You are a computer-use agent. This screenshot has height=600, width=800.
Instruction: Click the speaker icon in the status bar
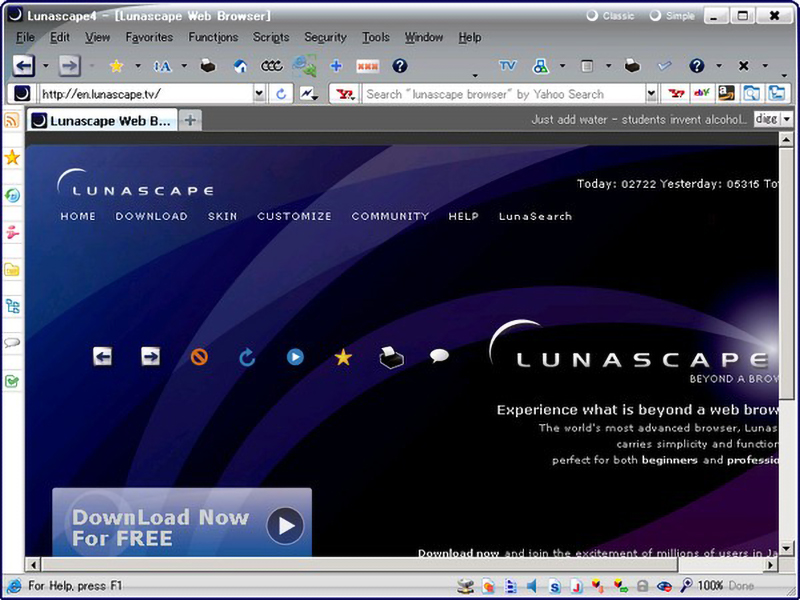(532, 586)
